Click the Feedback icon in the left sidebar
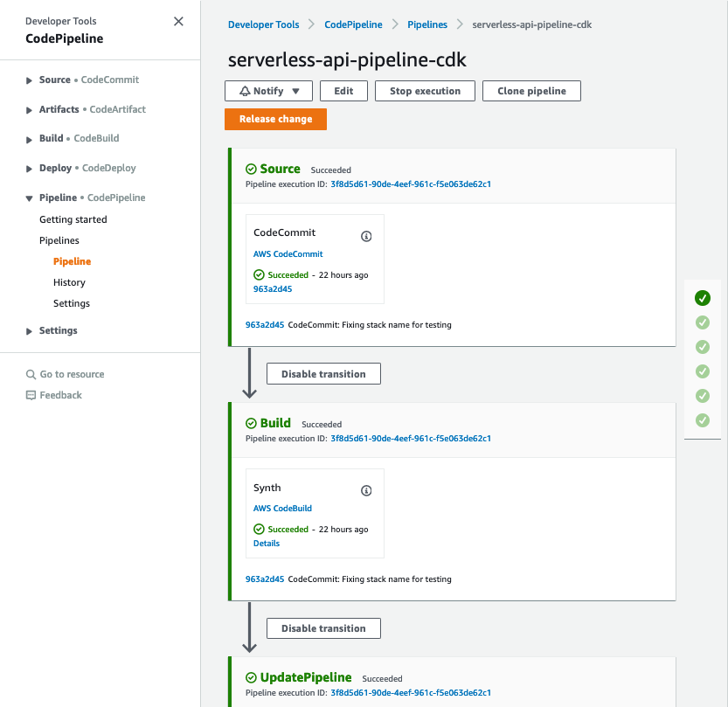Viewport: 728px width, 707px height. pyautogui.click(x=31, y=395)
